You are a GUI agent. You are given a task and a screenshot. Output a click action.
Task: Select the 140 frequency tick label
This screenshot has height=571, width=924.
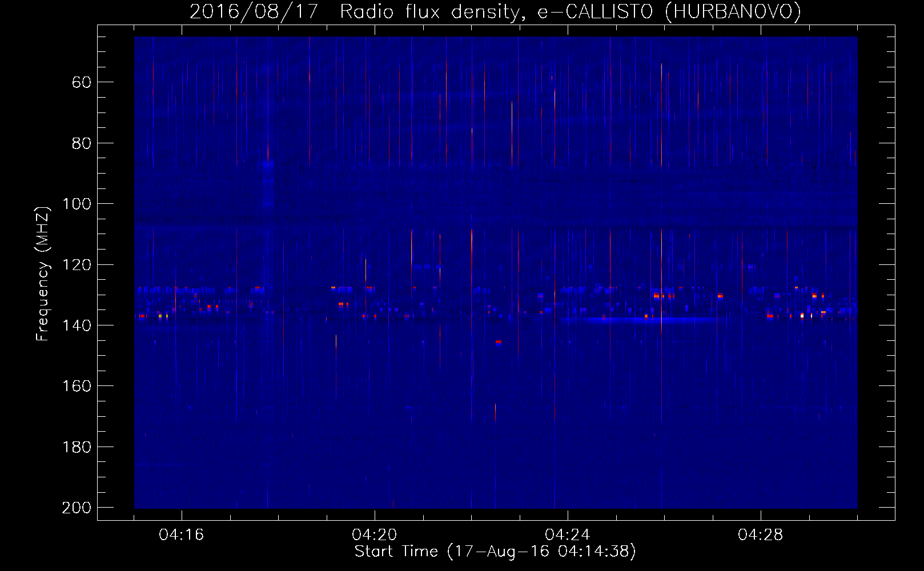[77, 325]
